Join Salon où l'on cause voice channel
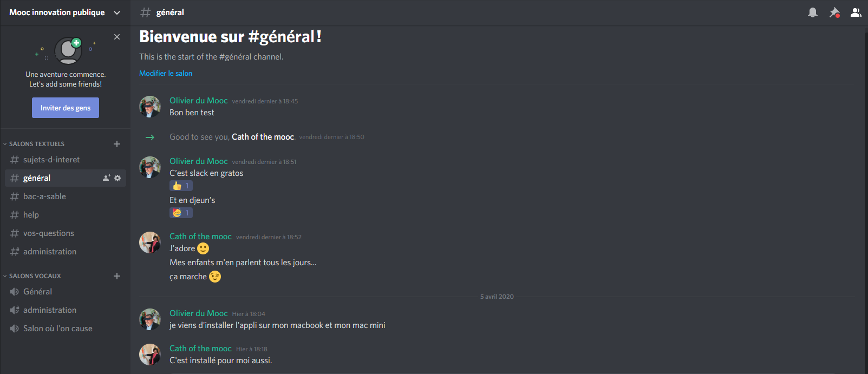 66,329
